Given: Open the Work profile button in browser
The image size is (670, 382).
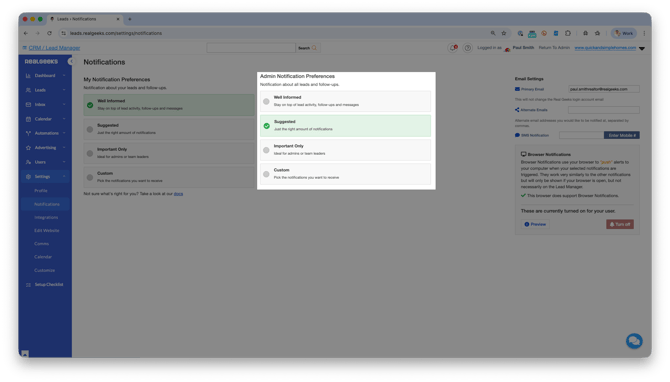Looking at the screenshot, I should coord(624,33).
